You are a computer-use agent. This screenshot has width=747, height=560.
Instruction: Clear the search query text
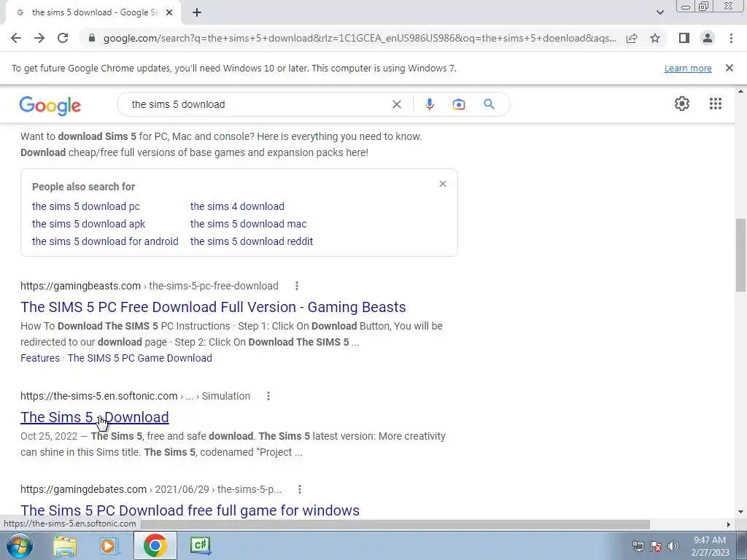[x=396, y=104]
